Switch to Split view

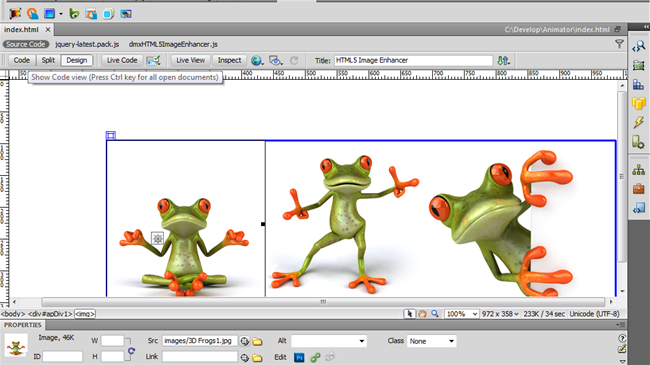tap(48, 60)
